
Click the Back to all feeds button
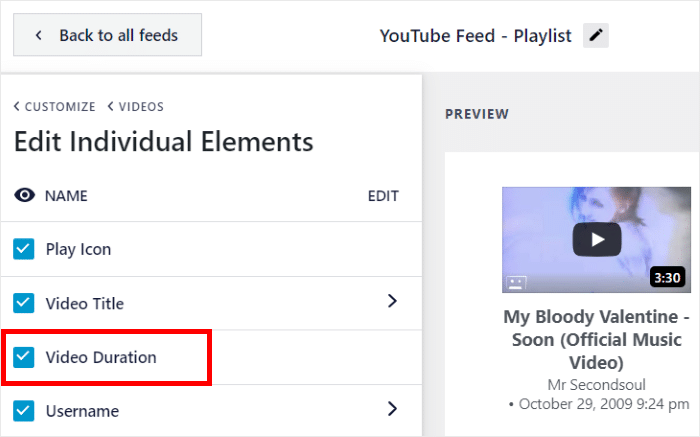point(107,35)
